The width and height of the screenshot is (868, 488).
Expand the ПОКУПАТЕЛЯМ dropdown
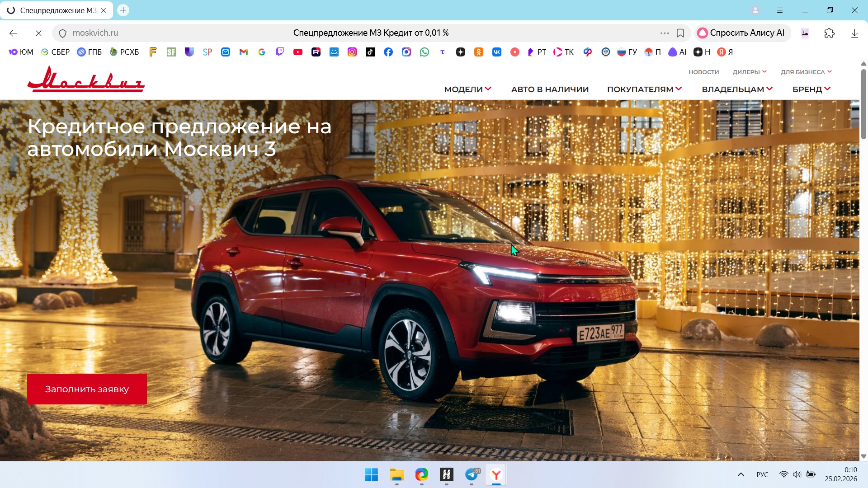coord(644,89)
